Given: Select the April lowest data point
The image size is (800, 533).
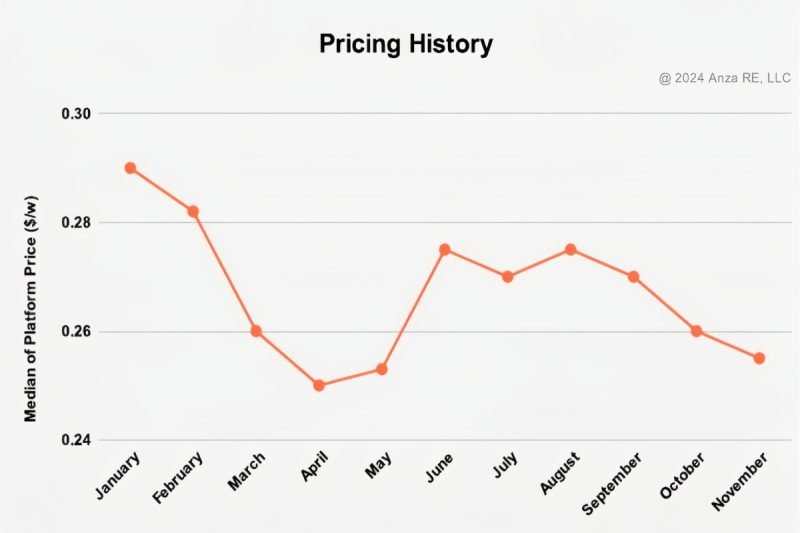Looking at the screenshot, I should click(x=319, y=385).
